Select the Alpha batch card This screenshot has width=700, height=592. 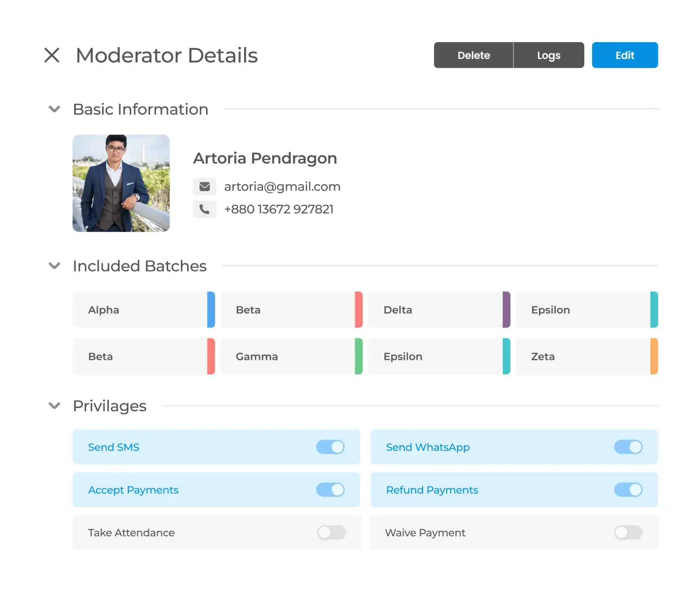[140, 310]
